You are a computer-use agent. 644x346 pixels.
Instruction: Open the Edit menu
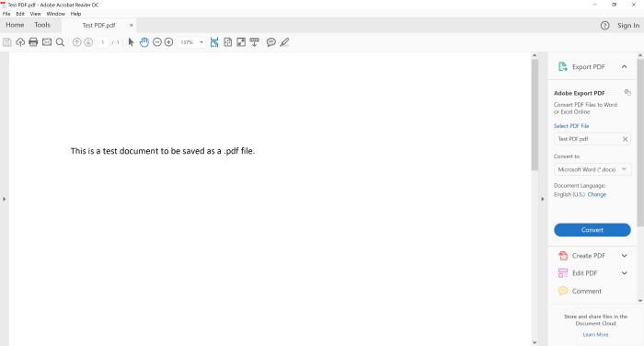coord(20,14)
